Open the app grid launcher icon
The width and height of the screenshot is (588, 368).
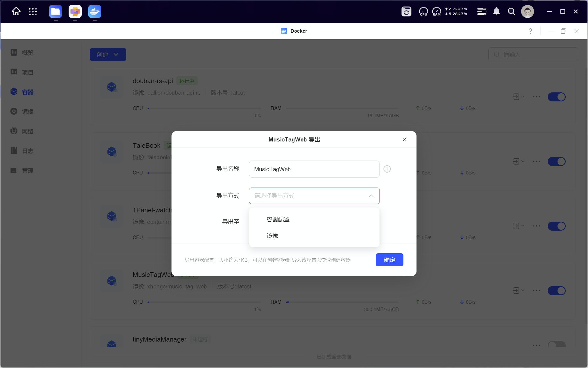tap(33, 11)
